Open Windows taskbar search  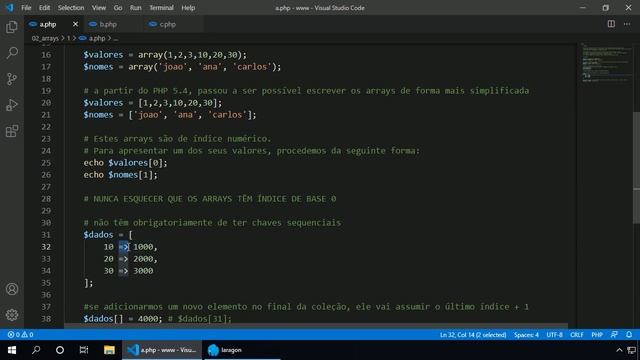pyautogui.click(x=36, y=350)
